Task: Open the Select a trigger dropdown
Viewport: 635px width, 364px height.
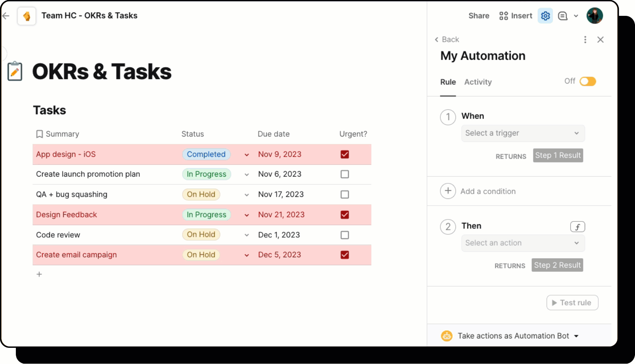Action: [522, 133]
